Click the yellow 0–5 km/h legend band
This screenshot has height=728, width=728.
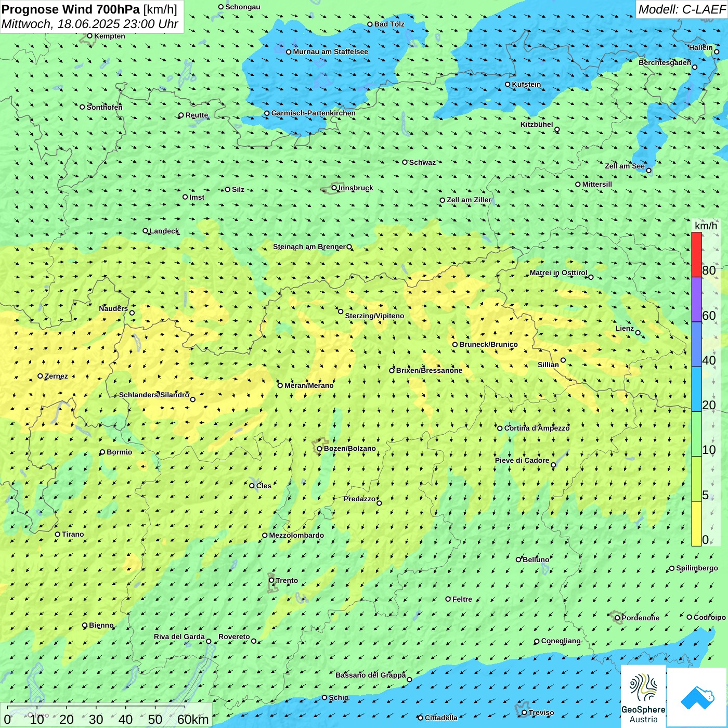click(696, 523)
